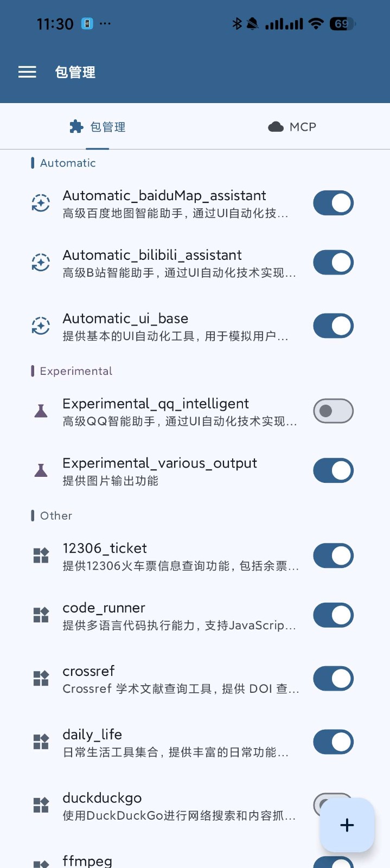Disable the Automatic_baiduMap_assistant package

pos(333,203)
